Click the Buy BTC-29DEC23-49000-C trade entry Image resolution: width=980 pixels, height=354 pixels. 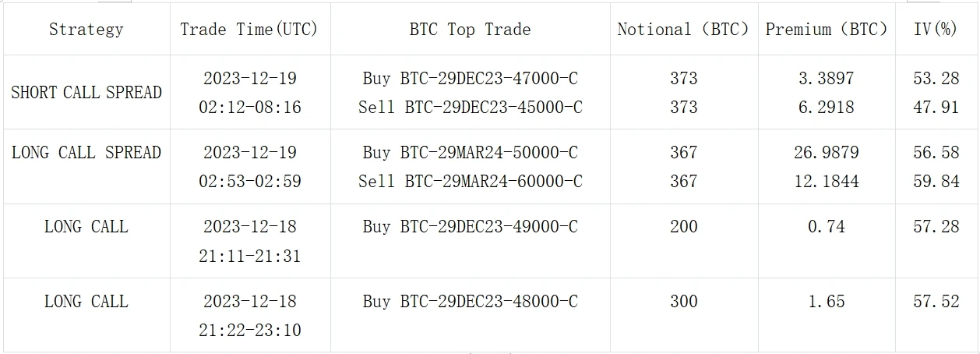click(471, 227)
